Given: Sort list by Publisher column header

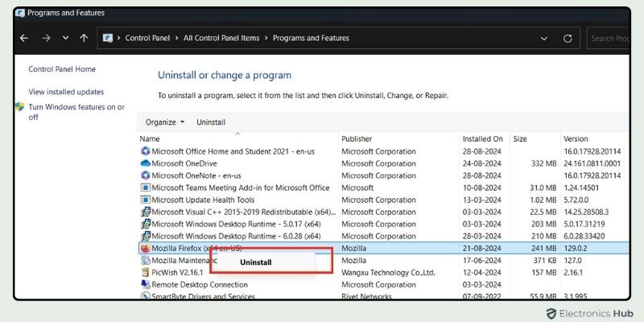Looking at the screenshot, I should [x=357, y=138].
